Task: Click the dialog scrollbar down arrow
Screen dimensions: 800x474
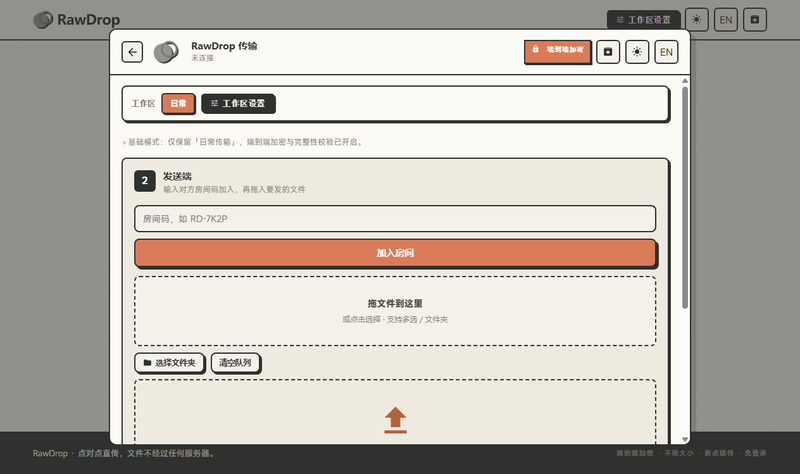Action: [685, 439]
